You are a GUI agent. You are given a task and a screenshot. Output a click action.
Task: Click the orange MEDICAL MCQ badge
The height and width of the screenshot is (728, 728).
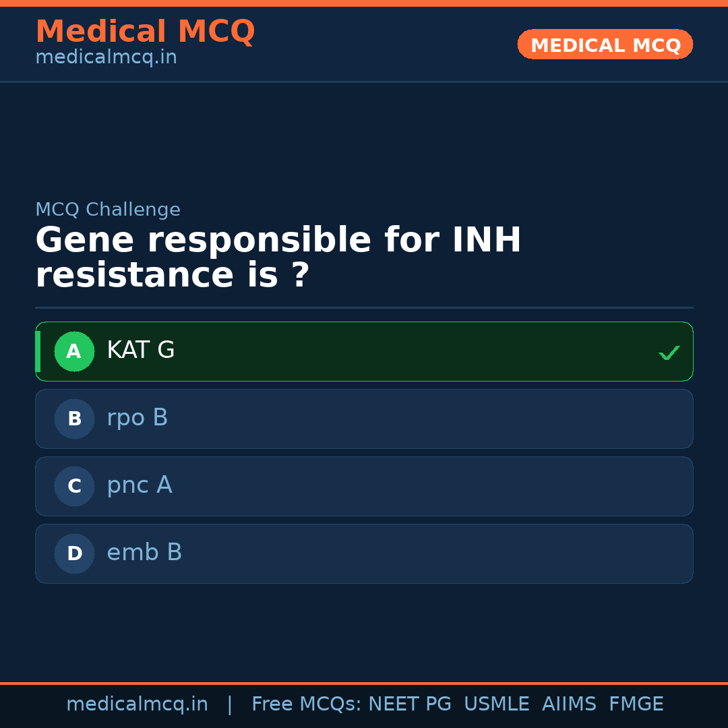605,44
